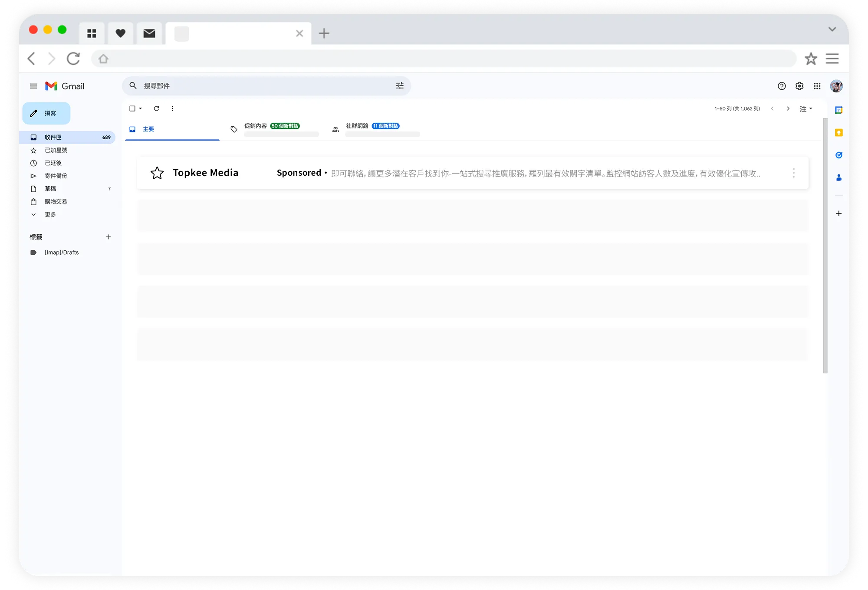The image size is (868, 590).
Task: Open Google Tasks side panel icon
Action: coord(838,155)
